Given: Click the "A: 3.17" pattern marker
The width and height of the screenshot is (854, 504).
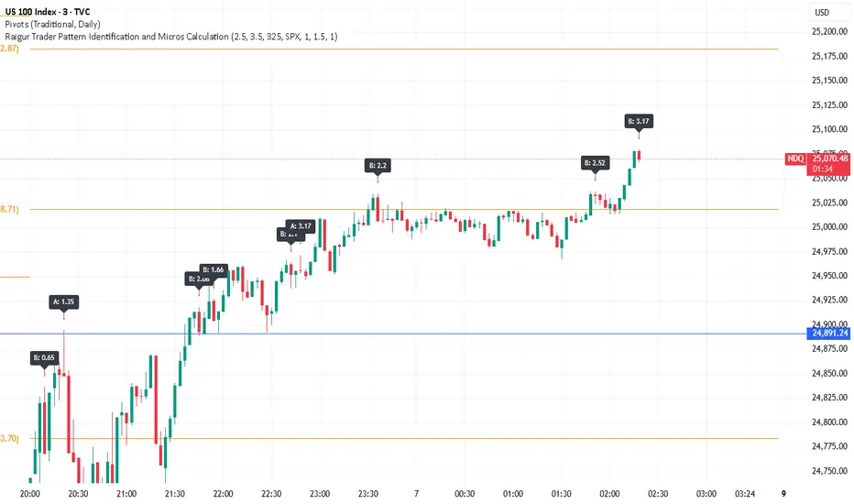Looking at the screenshot, I should pyautogui.click(x=301, y=225).
